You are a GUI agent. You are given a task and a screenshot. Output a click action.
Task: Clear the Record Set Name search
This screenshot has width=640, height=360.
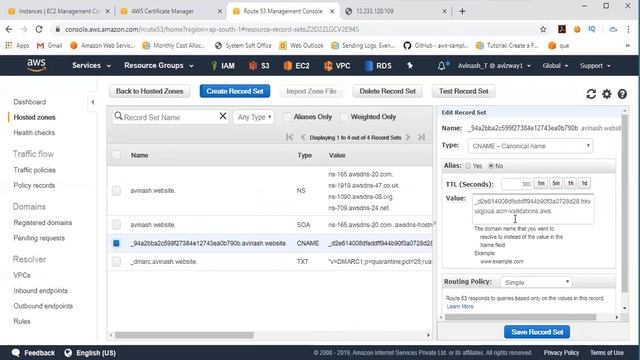pyautogui.click(x=223, y=116)
